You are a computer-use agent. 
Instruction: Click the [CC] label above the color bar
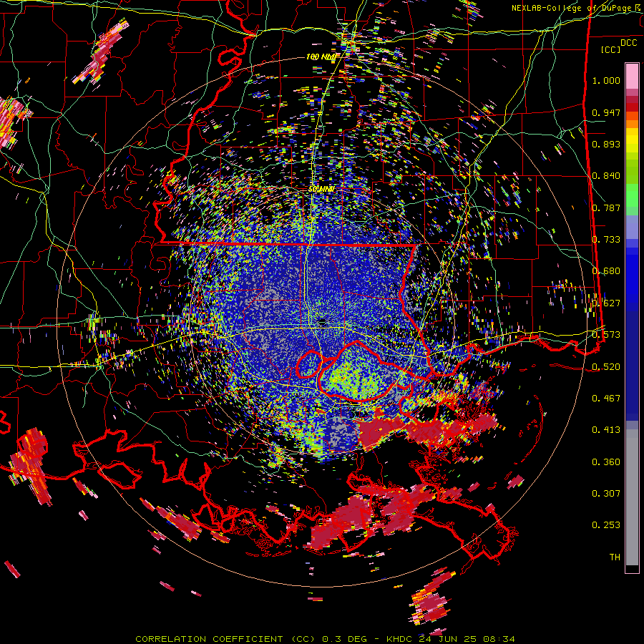[611, 49]
